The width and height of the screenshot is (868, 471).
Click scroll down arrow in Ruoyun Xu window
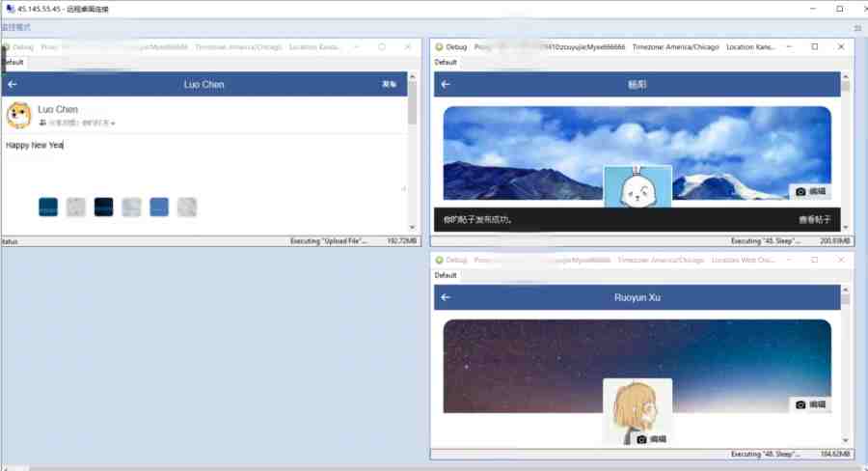point(845,440)
